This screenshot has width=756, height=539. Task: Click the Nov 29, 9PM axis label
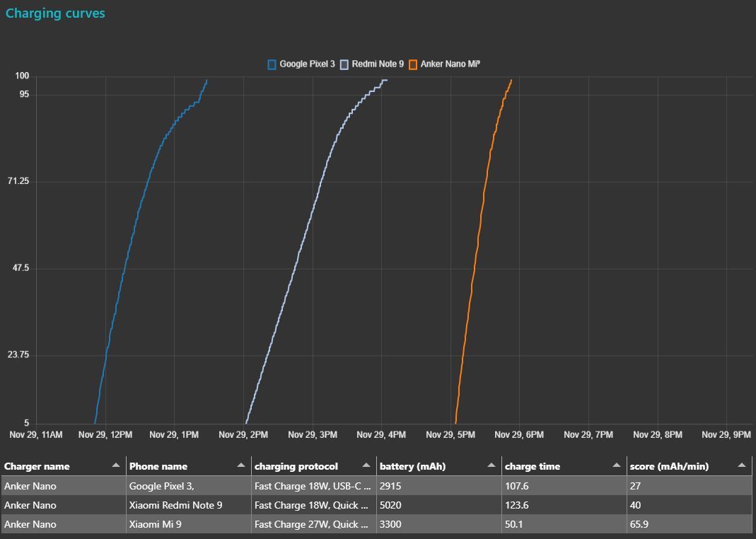click(x=726, y=435)
